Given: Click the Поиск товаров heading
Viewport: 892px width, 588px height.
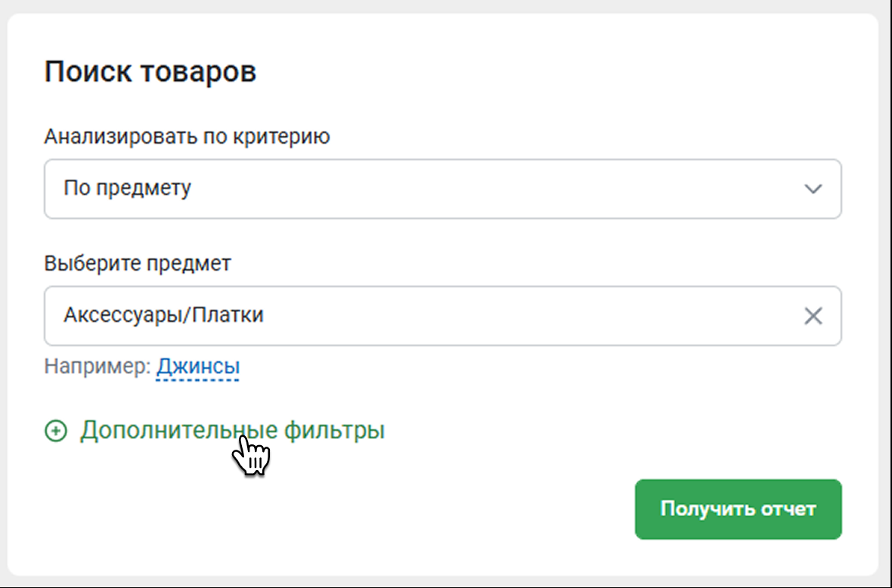Looking at the screenshot, I should 150,73.
